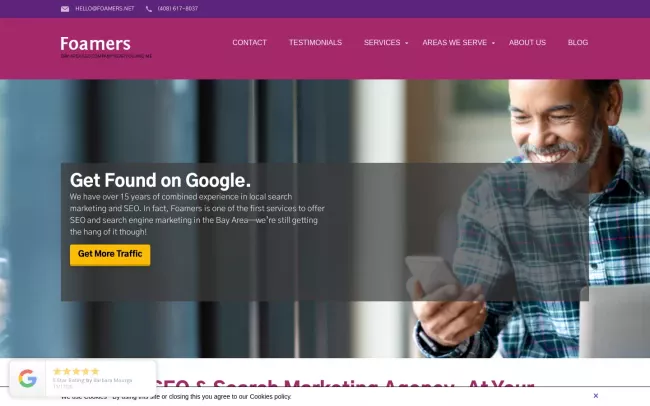The image size is (650, 406).
Task: Expand the Areas We Serve arrow
Action: coord(493,43)
